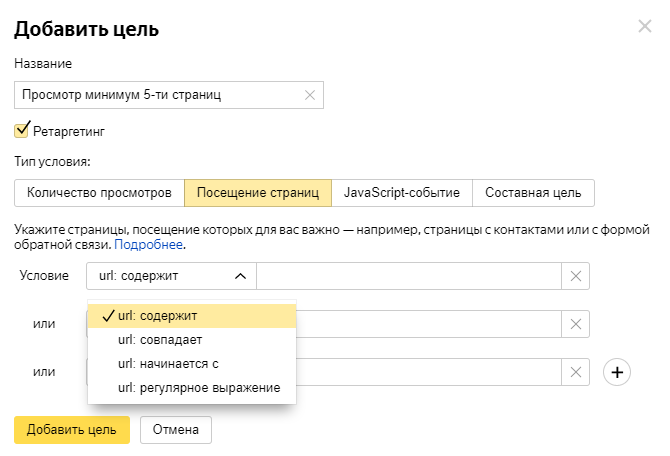Screen dimensions: 670x456
Task: Close the Add Goal dialog with X
Action: [644, 26]
